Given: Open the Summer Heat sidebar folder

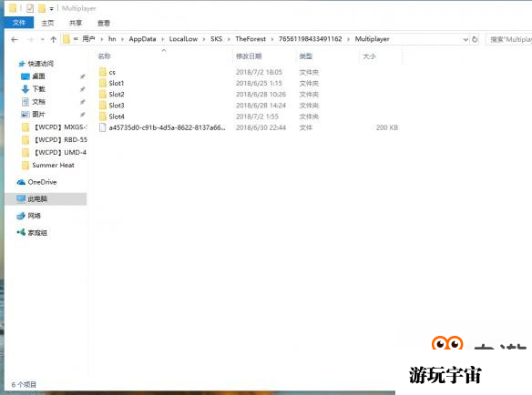Looking at the screenshot, I should click(x=53, y=165).
